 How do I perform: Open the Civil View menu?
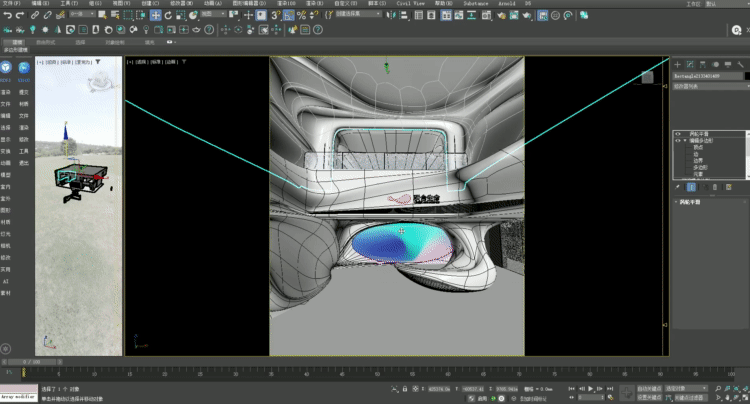pyautogui.click(x=409, y=4)
